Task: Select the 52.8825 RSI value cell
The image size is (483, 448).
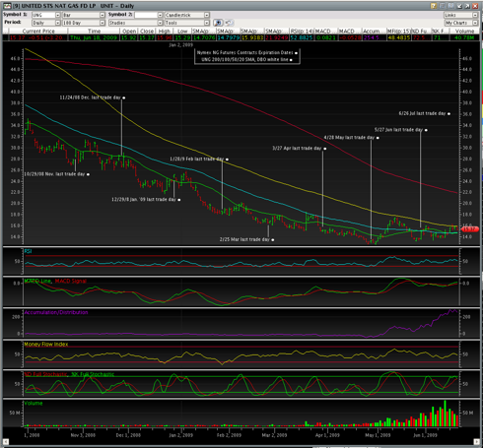Action: click(302, 37)
